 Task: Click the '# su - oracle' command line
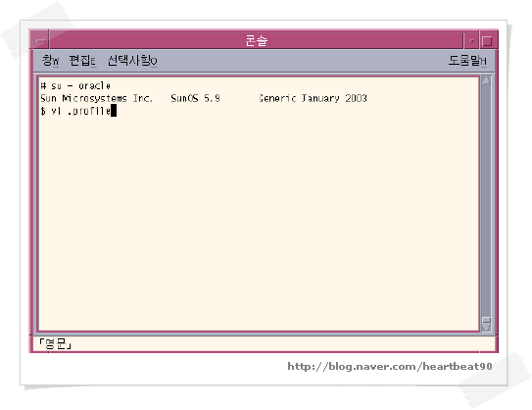click(75, 86)
